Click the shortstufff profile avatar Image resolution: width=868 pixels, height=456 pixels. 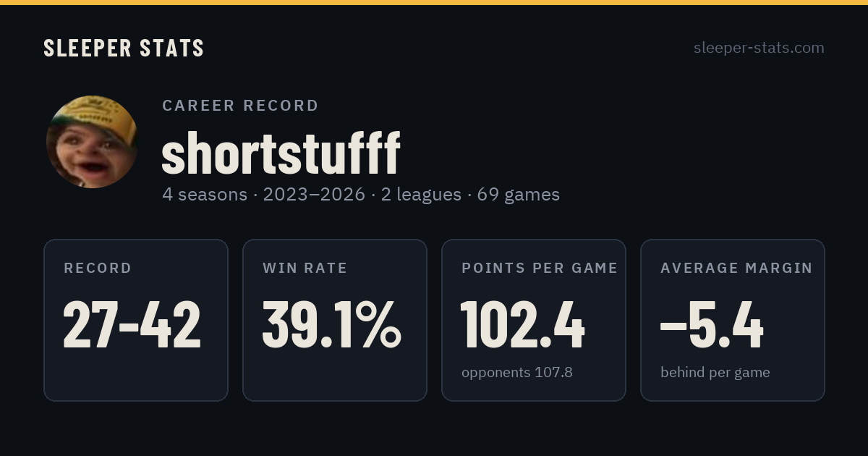tap(92, 142)
